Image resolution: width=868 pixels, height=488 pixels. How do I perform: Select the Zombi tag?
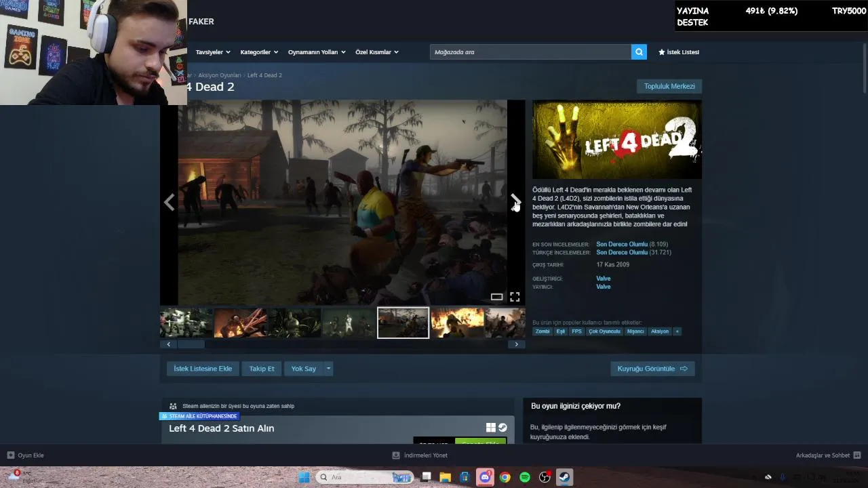(x=542, y=331)
